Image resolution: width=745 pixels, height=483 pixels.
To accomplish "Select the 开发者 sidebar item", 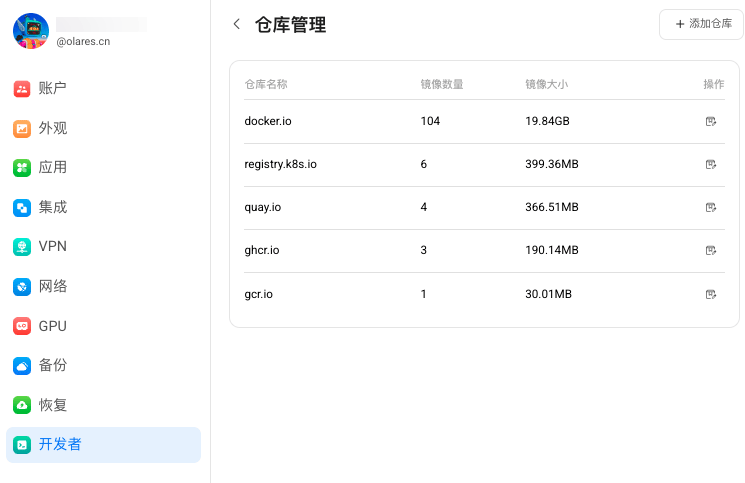I will [60, 444].
